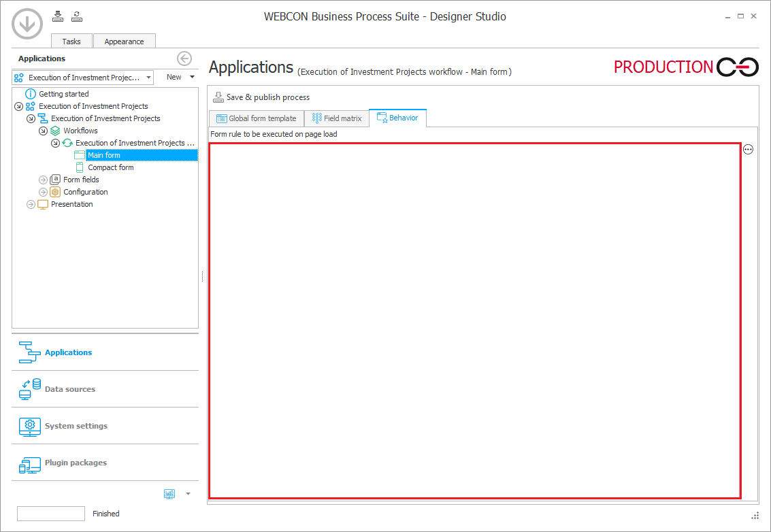Maximize the Designer Studio window
771x532 pixels.
tap(740, 16)
